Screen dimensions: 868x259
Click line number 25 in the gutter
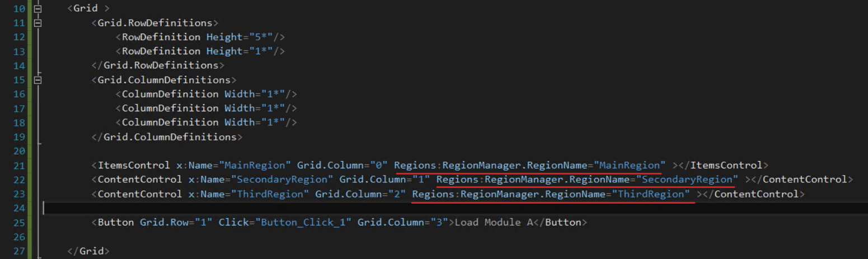pos(18,222)
